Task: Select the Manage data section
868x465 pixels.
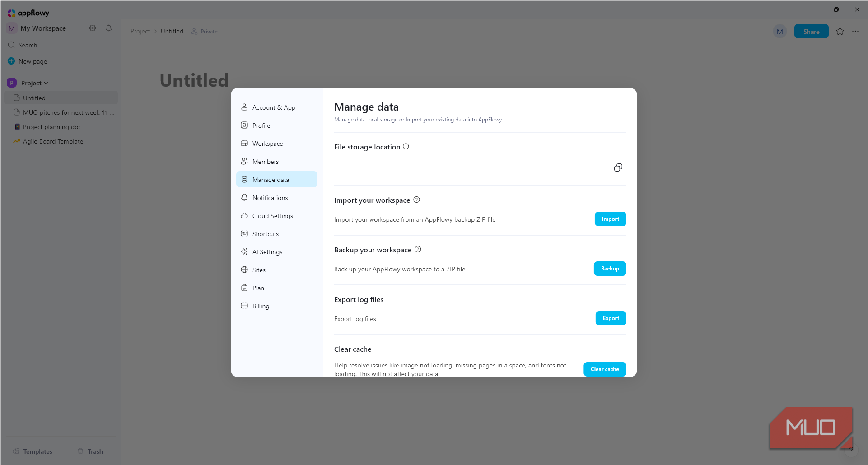Action: (277, 180)
